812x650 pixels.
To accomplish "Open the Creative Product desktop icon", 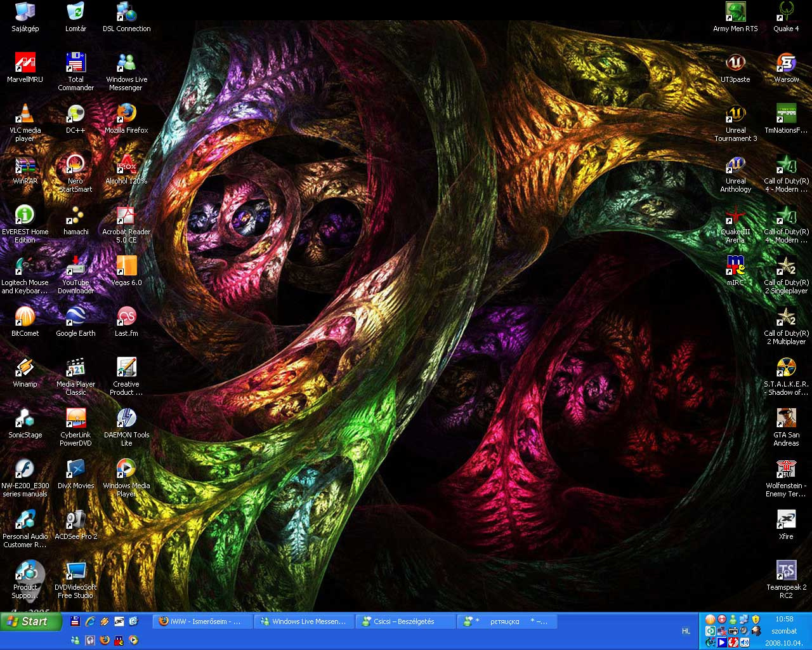I will tap(127, 376).
